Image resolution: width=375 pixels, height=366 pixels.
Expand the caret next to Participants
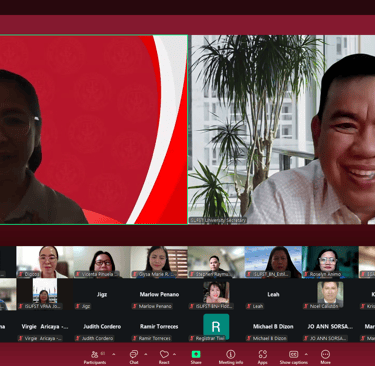[113, 354]
